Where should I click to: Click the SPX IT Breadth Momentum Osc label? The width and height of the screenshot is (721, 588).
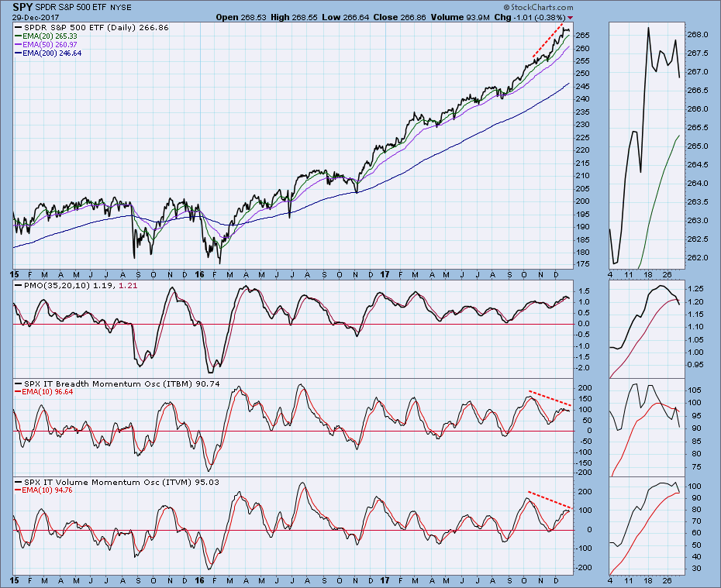pos(108,383)
